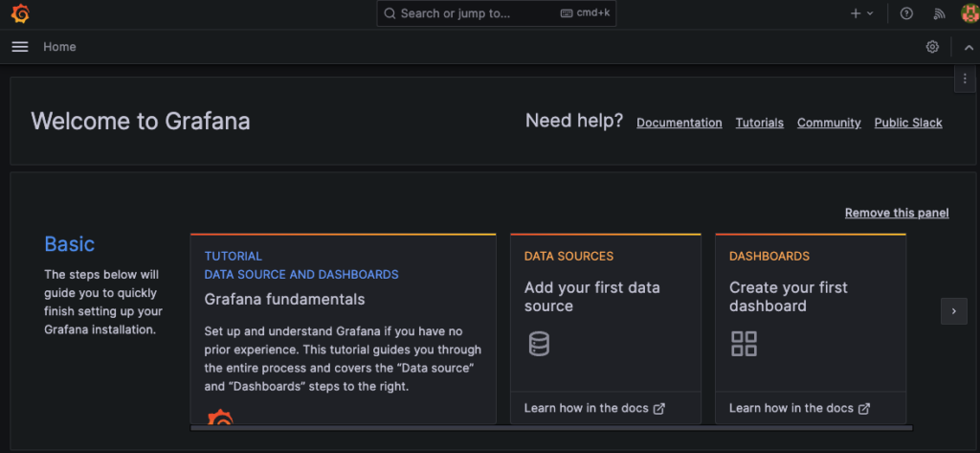Click the Welcome to Grafana heading
The height and width of the screenshot is (453, 980).
141,121
